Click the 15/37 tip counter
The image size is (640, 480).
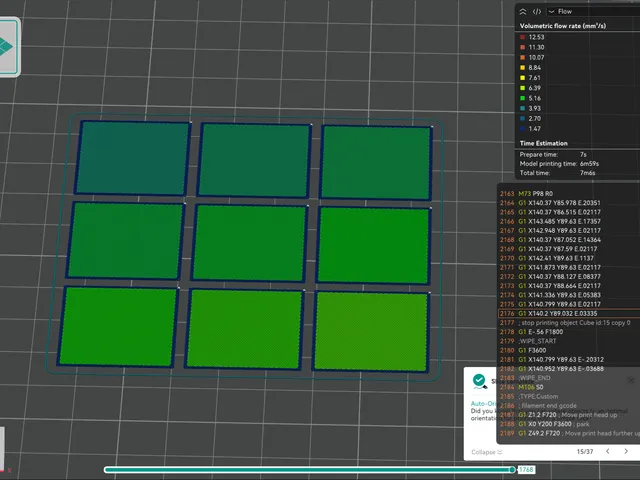pyautogui.click(x=584, y=452)
